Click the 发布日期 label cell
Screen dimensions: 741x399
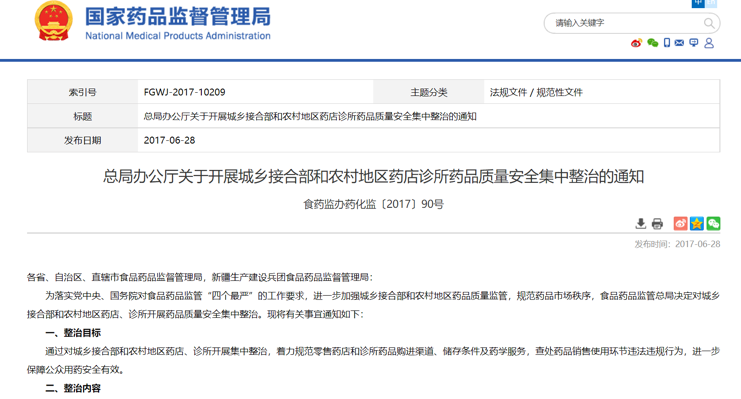click(x=82, y=140)
